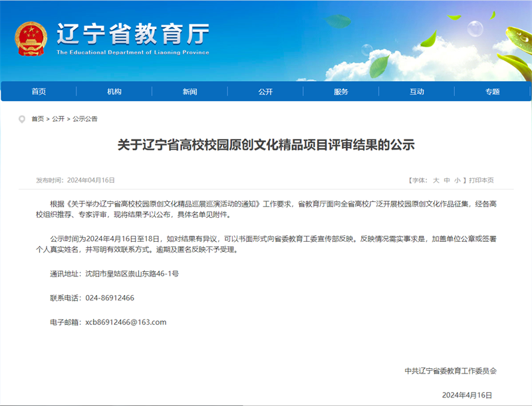This screenshot has width=532, height=406.
Task: Click the signature 中共辽宁省委教育工作委员会
Action: pos(451,371)
